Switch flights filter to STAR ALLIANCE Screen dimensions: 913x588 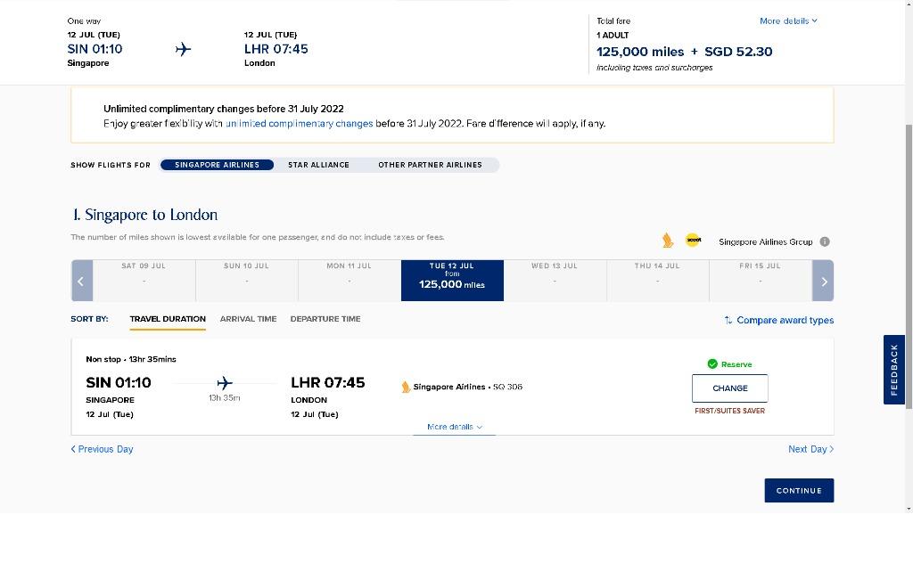318,165
